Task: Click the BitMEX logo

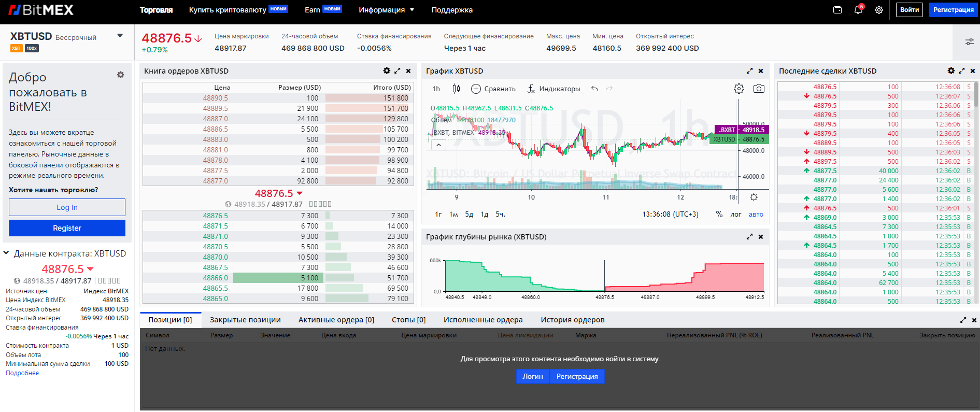Action: pos(41,10)
